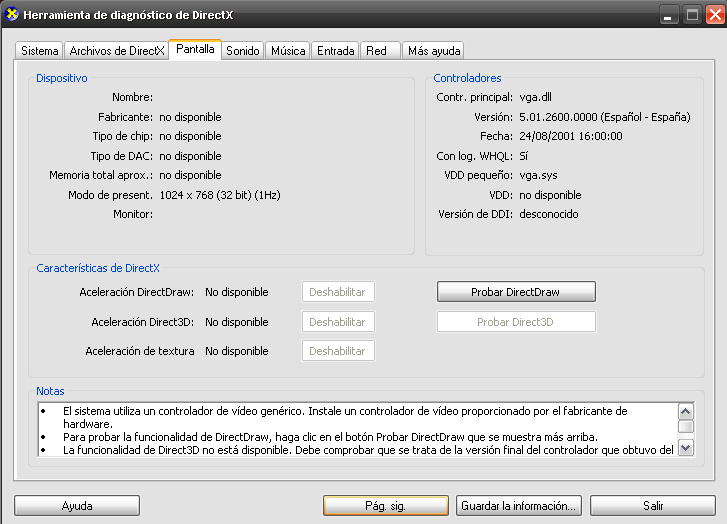Select the Sonido tab

[243, 51]
